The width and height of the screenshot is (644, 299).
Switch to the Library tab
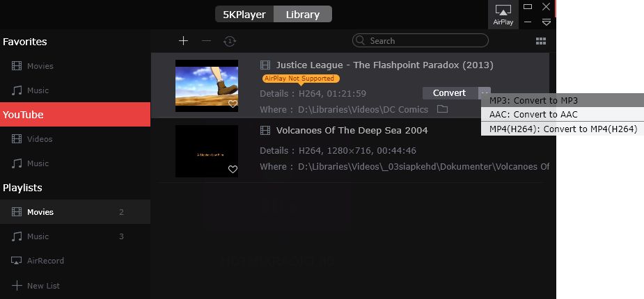click(x=303, y=14)
